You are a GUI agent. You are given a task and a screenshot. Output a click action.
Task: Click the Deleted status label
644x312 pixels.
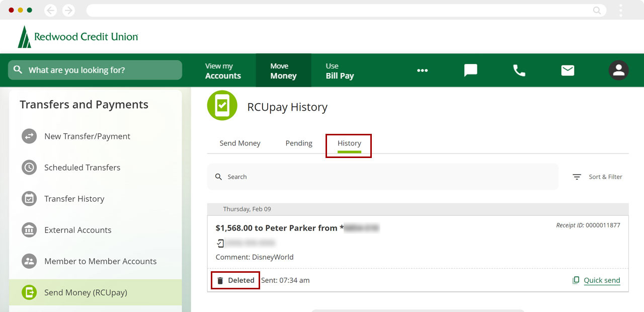[241, 280]
